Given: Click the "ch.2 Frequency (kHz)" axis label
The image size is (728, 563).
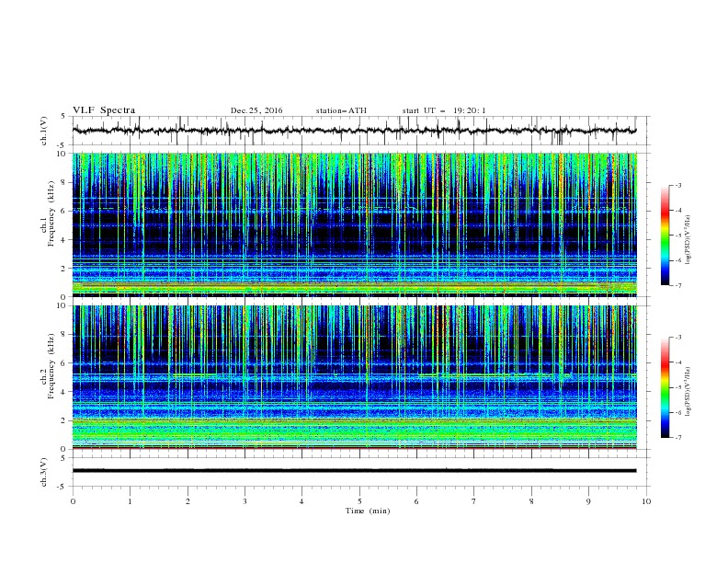Looking at the screenshot, I should pos(48,366).
